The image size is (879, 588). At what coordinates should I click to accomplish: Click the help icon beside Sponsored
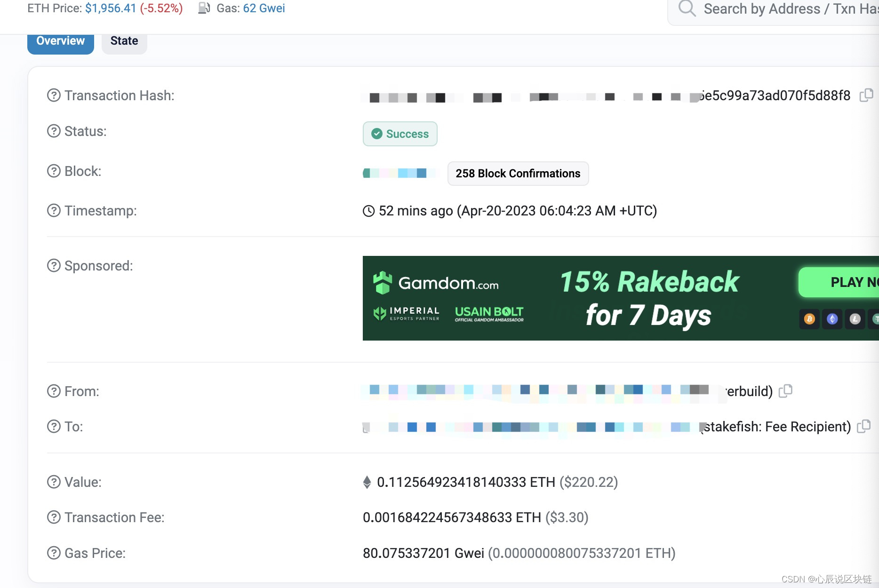pos(54,266)
